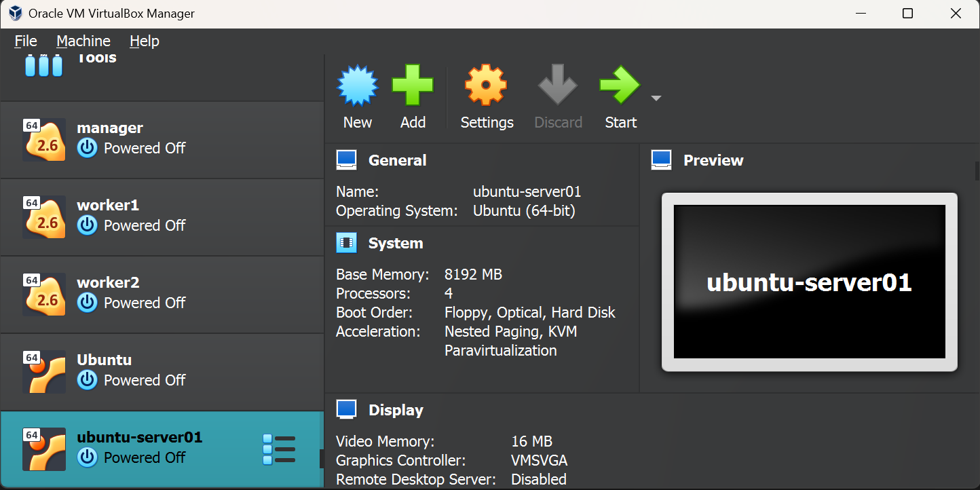Click the New virtual machine icon
980x490 pixels.
[357, 86]
